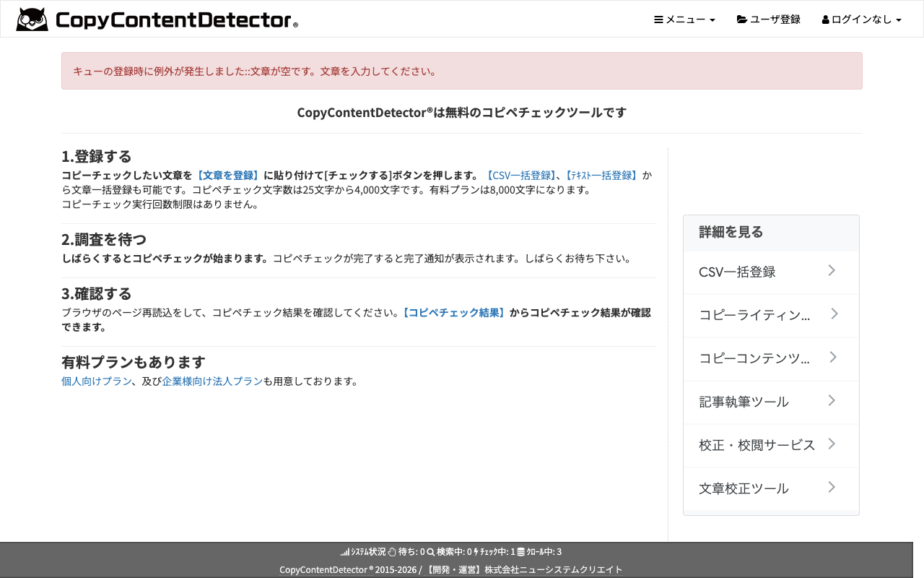Click the テキスト一括登録 link
This screenshot has width=924, height=578.
pos(603,175)
